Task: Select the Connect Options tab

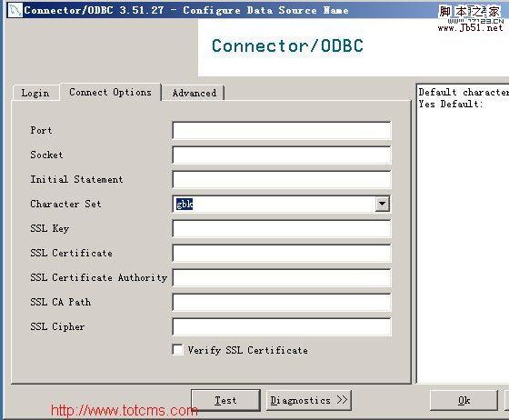Action: (x=110, y=92)
